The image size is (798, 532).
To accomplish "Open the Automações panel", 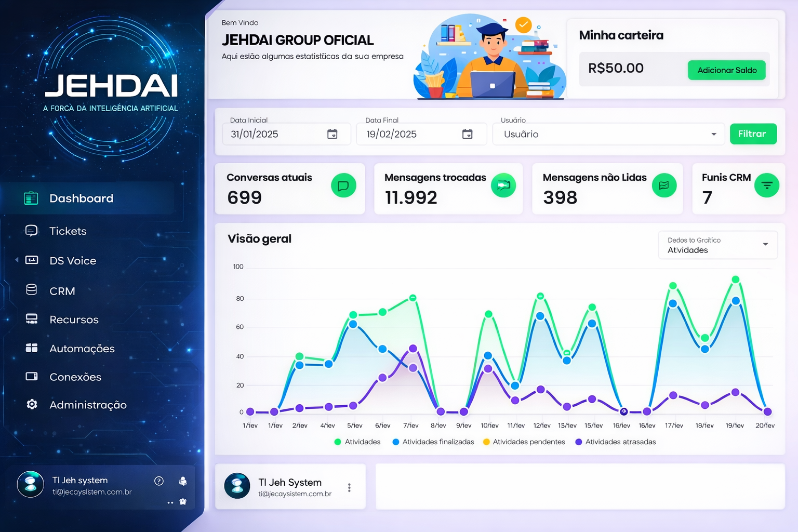I will click(32, 348).
